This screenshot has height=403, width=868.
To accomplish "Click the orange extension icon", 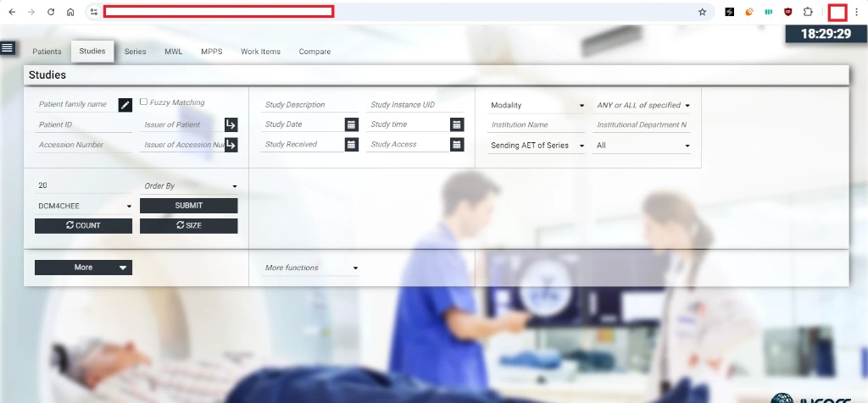I will click(x=749, y=12).
